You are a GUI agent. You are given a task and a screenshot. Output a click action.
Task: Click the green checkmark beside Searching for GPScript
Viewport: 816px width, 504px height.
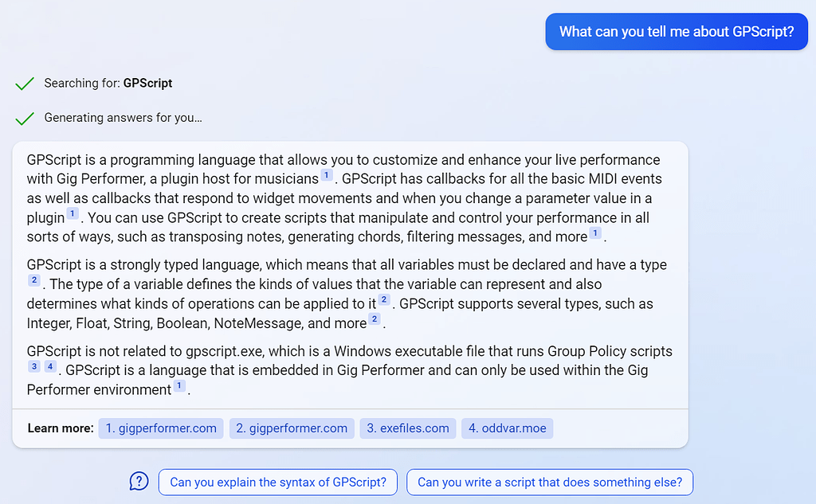pyautogui.click(x=25, y=83)
